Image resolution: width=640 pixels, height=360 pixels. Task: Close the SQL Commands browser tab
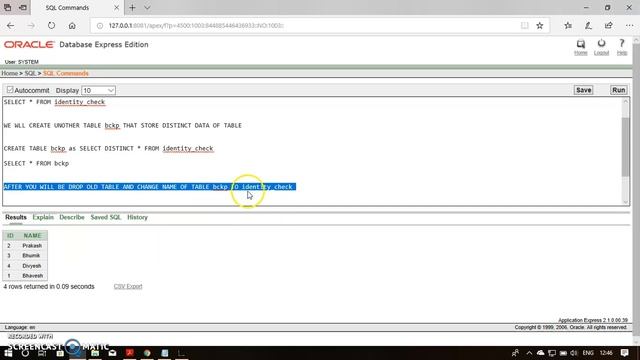tap(116, 7)
